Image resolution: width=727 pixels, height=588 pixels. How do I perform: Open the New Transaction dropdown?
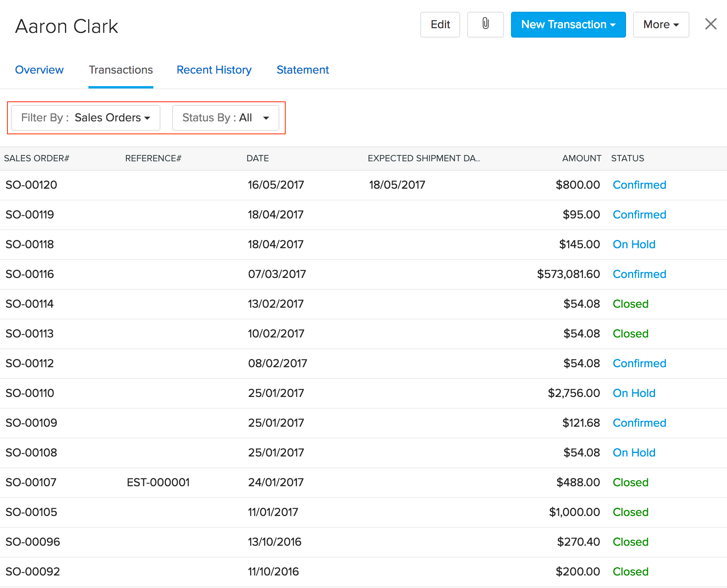tap(568, 24)
